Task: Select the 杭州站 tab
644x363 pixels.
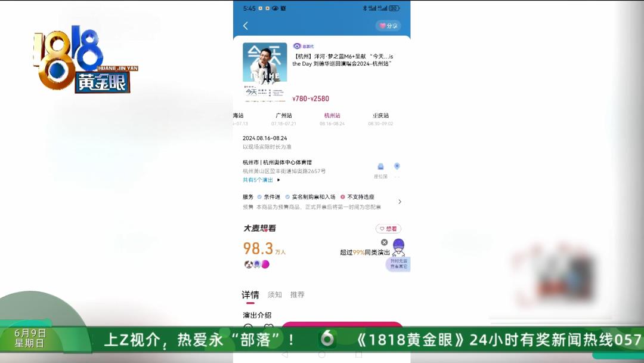Action: [332, 118]
